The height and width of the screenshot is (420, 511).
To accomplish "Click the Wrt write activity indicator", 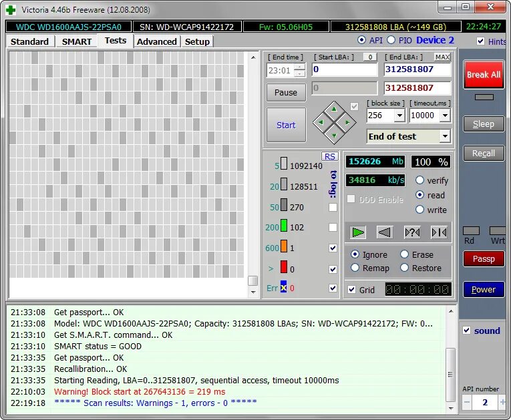I will 498,230.
